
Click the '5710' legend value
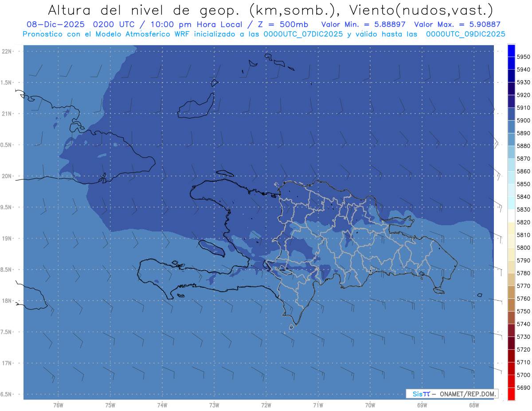(x=524, y=362)
